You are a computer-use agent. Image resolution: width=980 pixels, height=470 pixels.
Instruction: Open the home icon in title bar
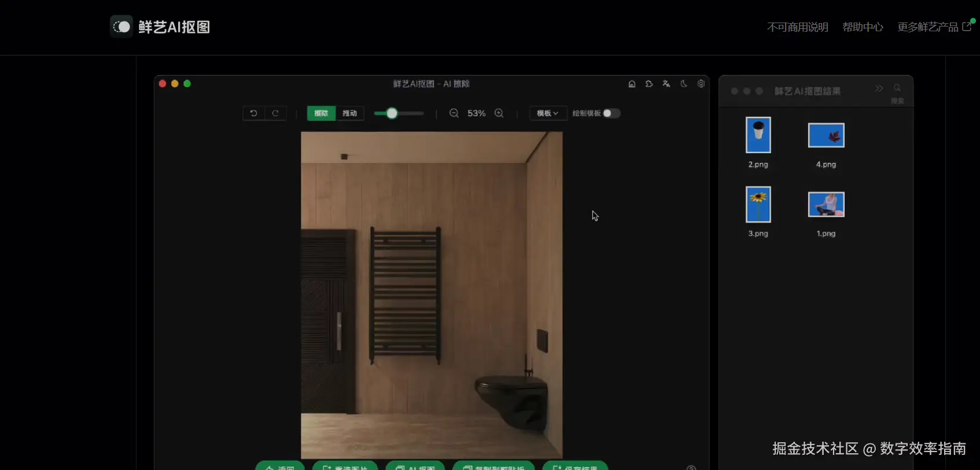coord(632,84)
